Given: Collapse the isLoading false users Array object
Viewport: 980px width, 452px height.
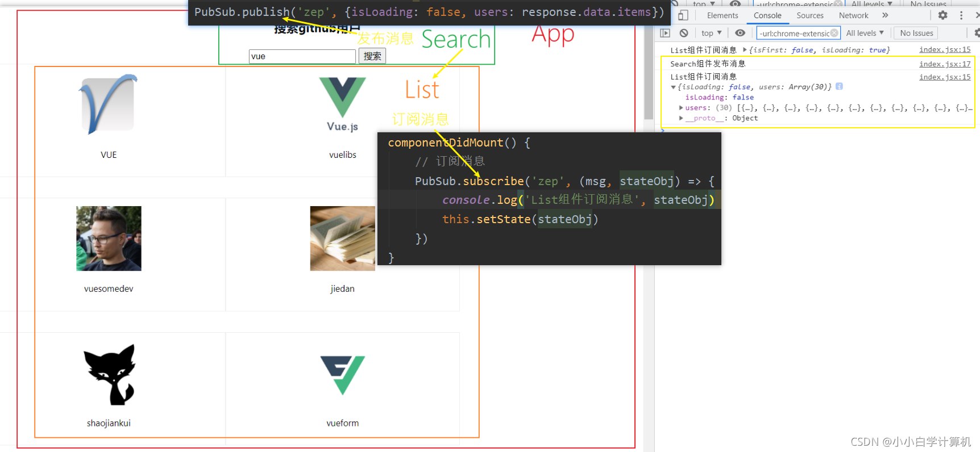Looking at the screenshot, I should pos(674,87).
